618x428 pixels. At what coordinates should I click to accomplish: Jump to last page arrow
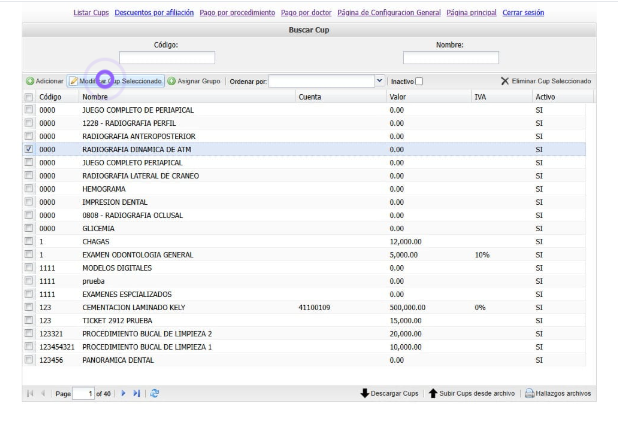pyautogui.click(x=137, y=394)
